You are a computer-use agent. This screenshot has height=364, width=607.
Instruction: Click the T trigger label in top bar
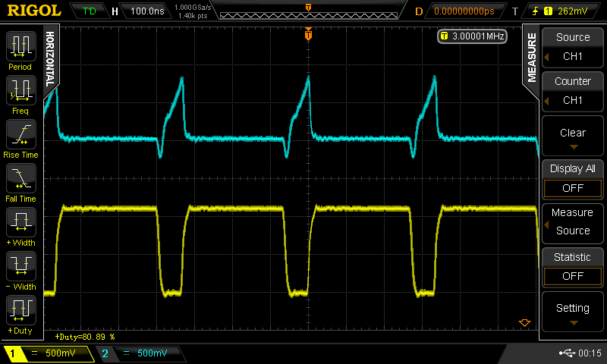pyautogui.click(x=515, y=11)
